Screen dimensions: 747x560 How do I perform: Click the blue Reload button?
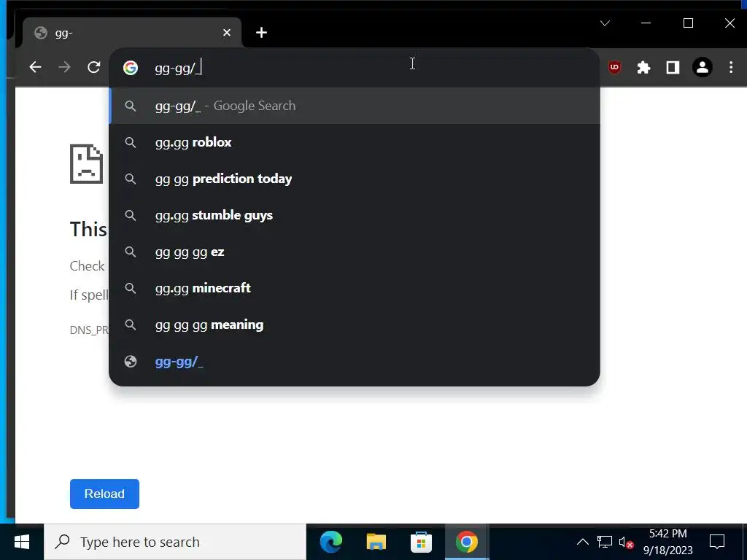coord(104,494)
